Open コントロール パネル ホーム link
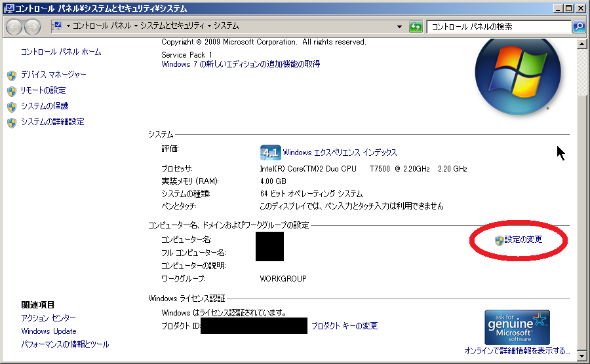The image size is (590, 364). click(61, 52)
